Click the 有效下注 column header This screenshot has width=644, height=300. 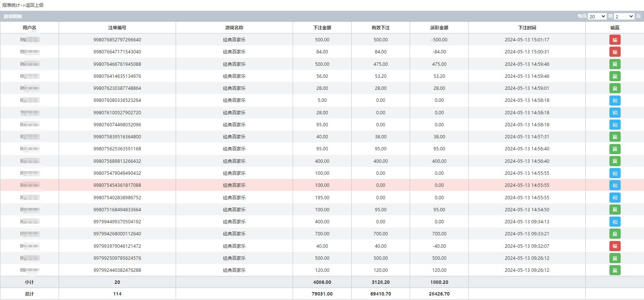click(x=381, y=28)
